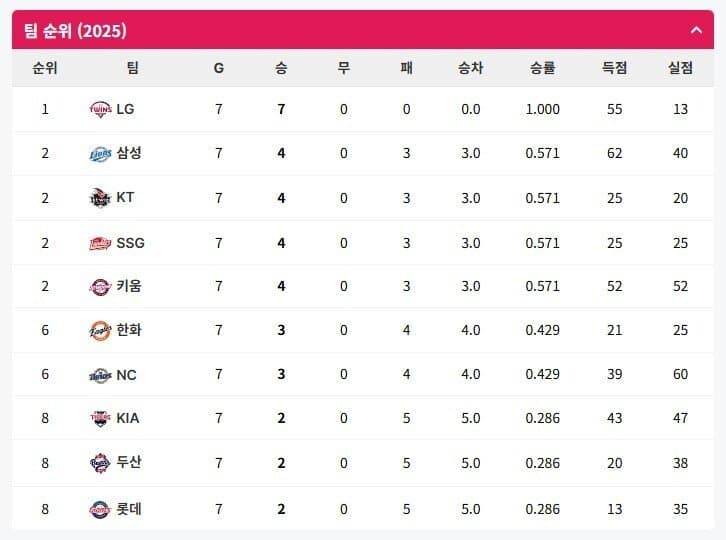Click the 키움 Heroes team logo
Screen dimensions: 726x540
100,287
